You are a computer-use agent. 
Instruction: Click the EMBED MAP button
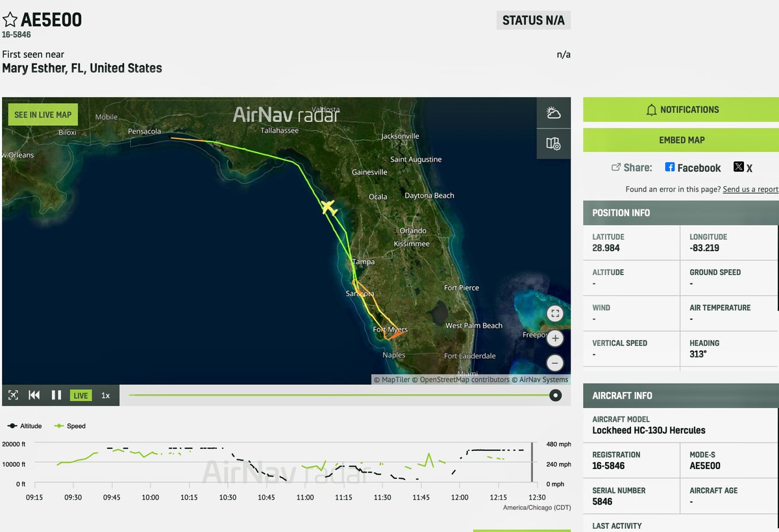[x=682, y=140]
